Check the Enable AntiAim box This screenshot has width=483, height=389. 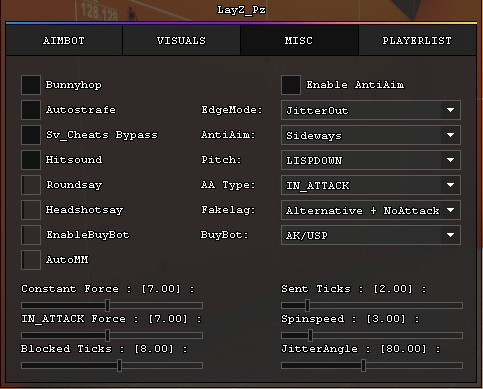291,85
